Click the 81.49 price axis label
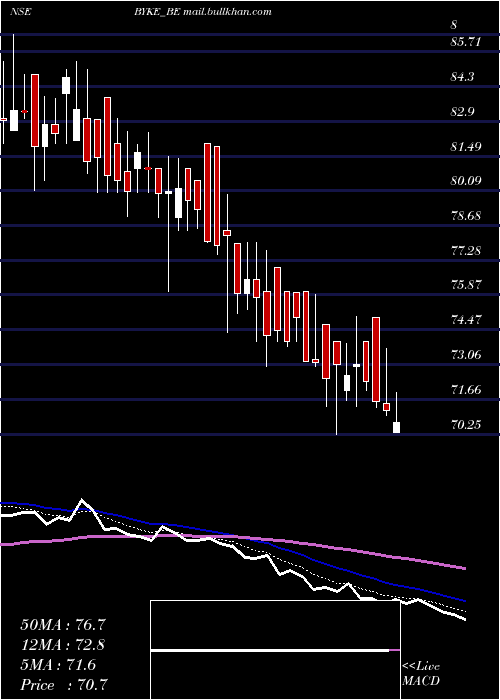500x700 pixels. [x=466, y=147]
